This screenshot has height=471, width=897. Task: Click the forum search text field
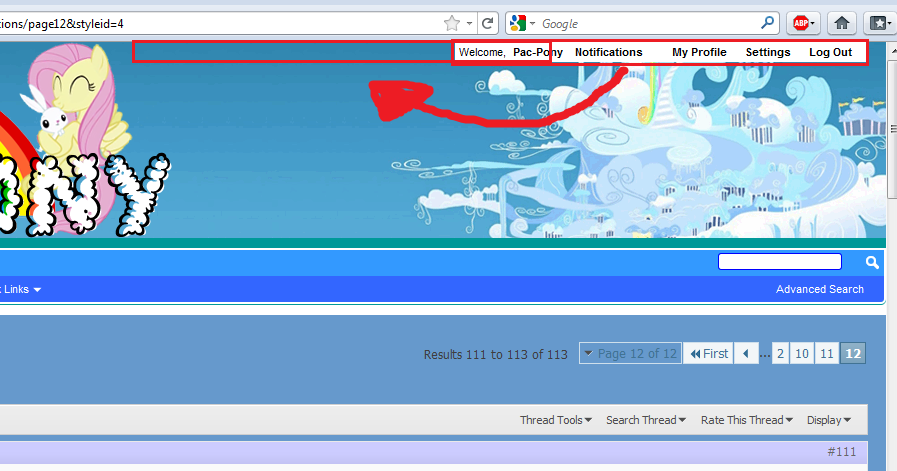(780, 262)
